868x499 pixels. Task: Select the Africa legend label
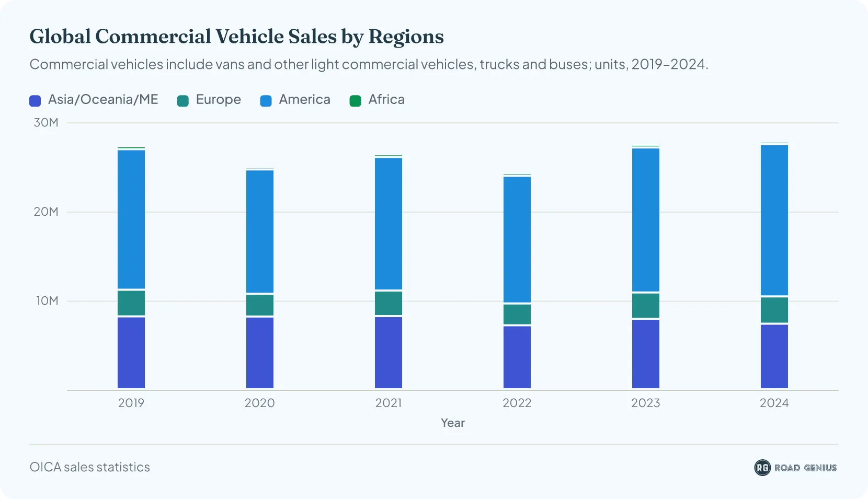[386, 100]
